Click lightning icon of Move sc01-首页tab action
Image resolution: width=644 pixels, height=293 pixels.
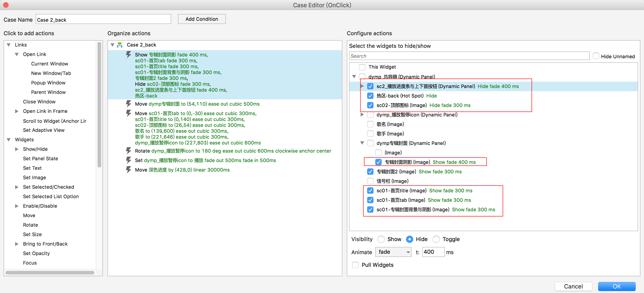coord(128,113)
